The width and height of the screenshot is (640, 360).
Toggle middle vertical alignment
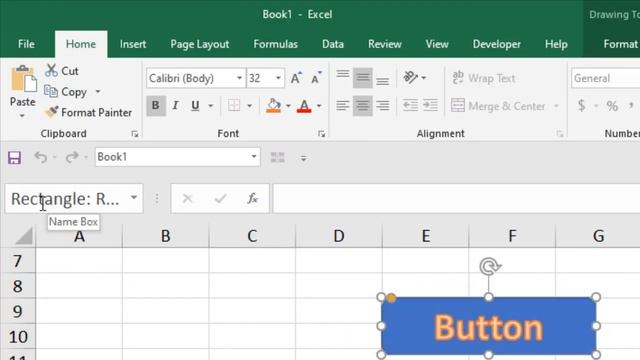[362, 78]
